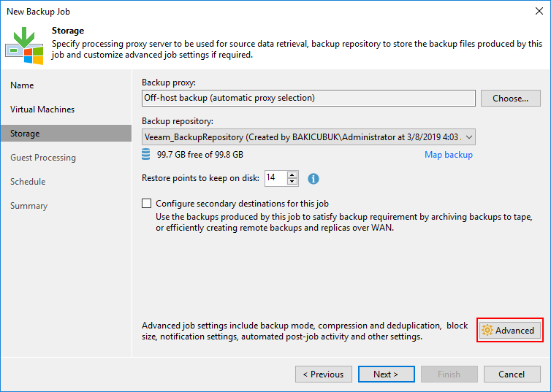Click the backup job wizard header icon
The image size is (551, 392).
pyautogui.click(x=24, y=45)
